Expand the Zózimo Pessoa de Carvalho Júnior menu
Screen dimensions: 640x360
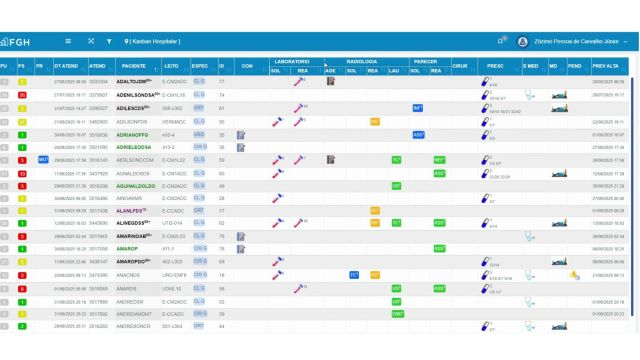[580, 42]
